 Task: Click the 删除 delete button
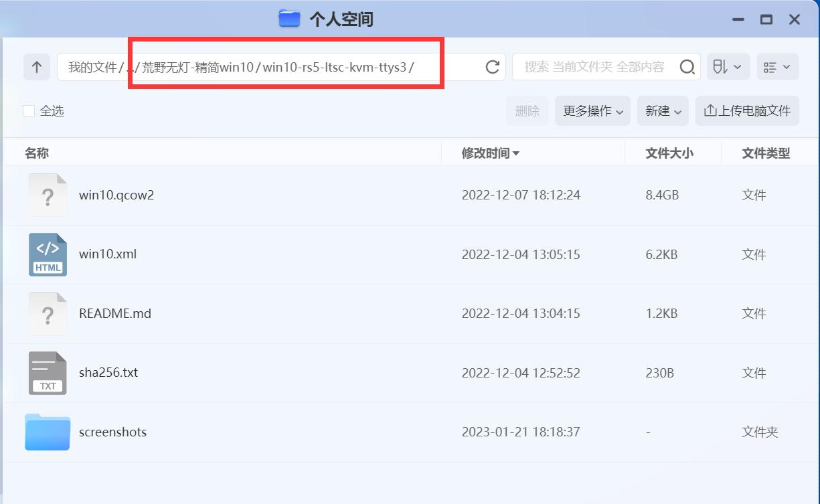pyautogui.click(x=527, y=110)
